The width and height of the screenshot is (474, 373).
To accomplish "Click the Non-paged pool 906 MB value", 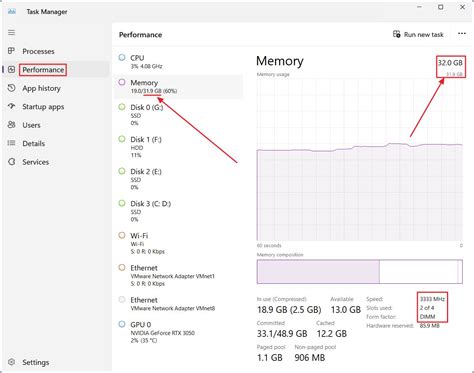I will coord(310,357).
